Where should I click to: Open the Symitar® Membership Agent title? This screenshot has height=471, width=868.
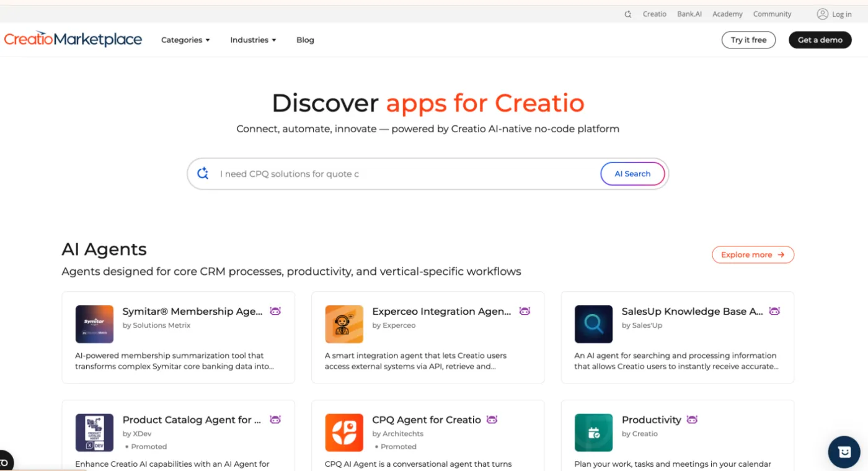(x=192, y=312)
